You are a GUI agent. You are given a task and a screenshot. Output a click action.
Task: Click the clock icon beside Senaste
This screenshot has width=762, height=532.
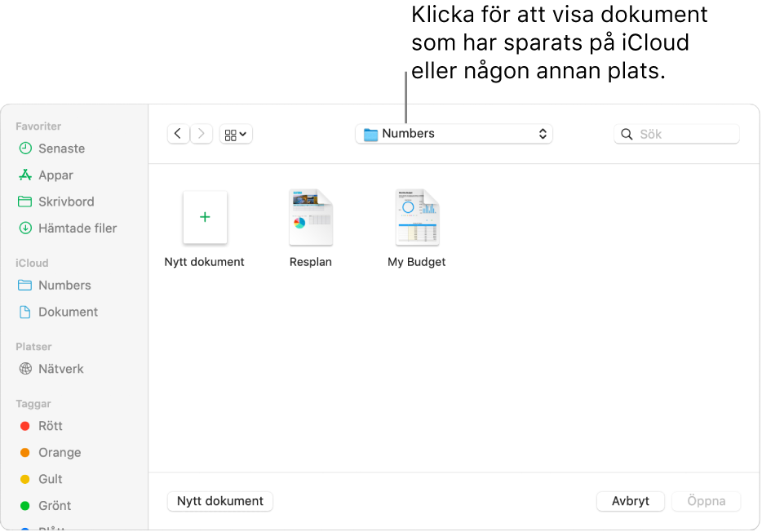point(25,149)
